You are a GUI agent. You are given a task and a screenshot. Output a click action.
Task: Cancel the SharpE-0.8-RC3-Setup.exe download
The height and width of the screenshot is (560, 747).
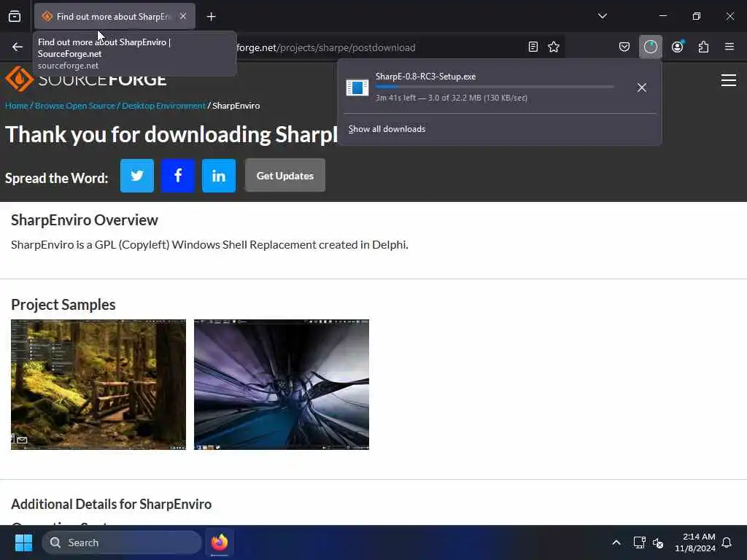(642, 87)
